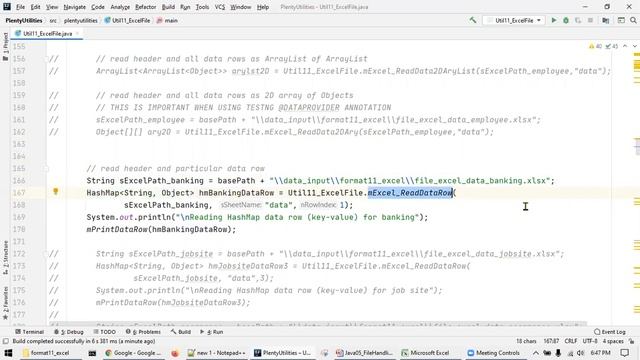Toggle tool window quick-access icon in status bar
Viewport: 640px width, 360px height.
pos(6,341)
